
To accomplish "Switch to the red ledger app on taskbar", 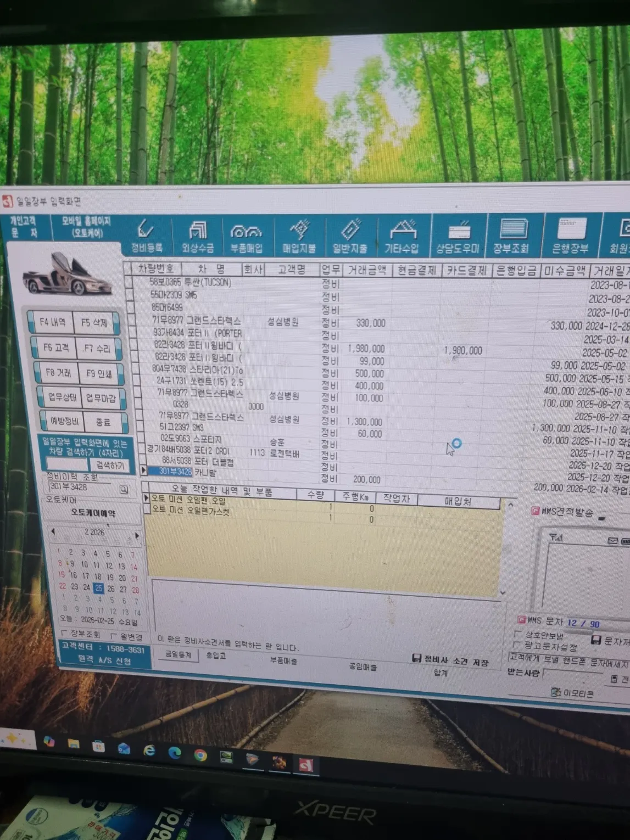I will tap(306, 764).
